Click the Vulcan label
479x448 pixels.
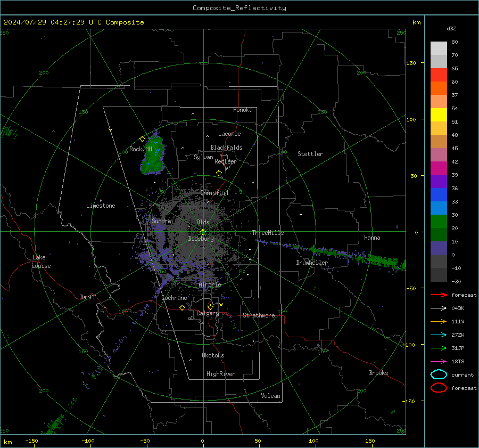pyautogui.click(x=271, y=396)
